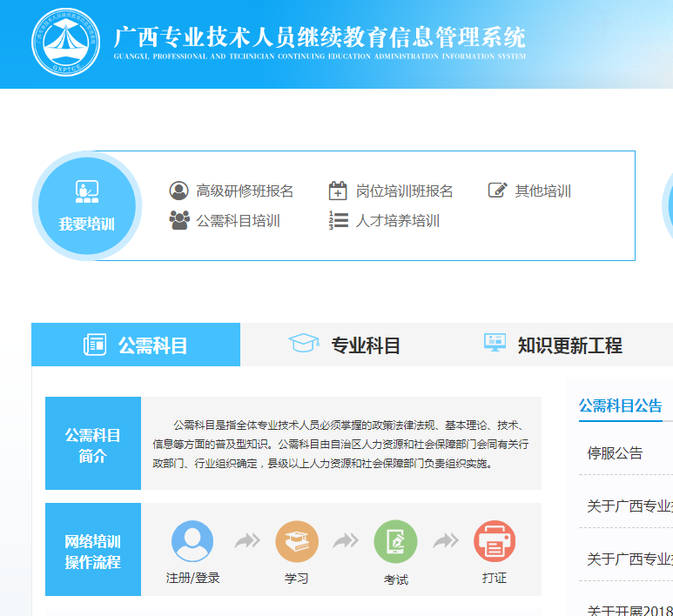Image resolution: width=673 pixels, height=616 pixels.
Task: Click the numbered list icon beside 人才培养培训
Action: [338, 220]
